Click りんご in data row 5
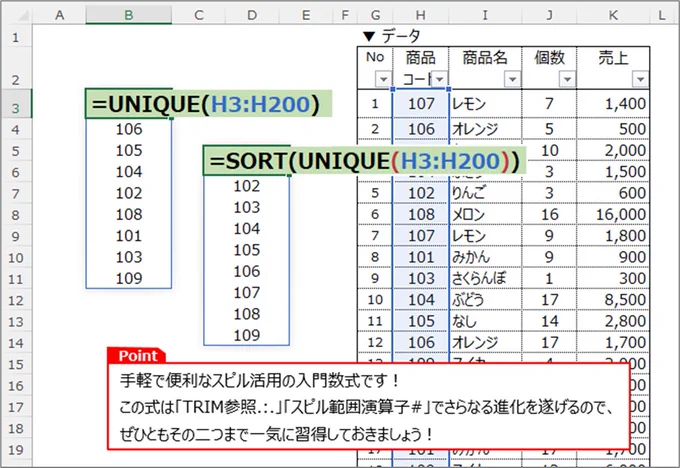This screenshot has height=468, width=680. pyautogui.click(x=485, y=193)
